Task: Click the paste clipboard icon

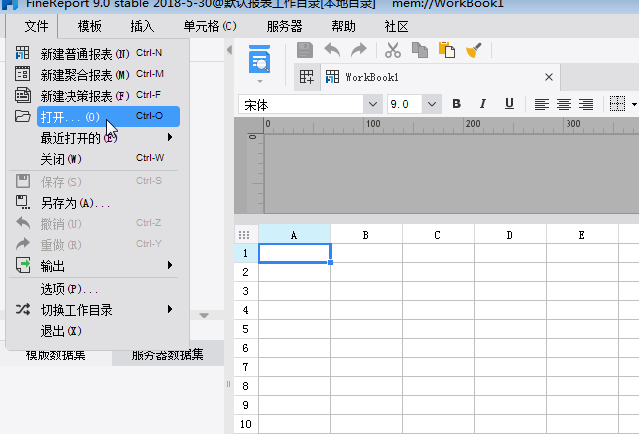Action: coord(447,50)
